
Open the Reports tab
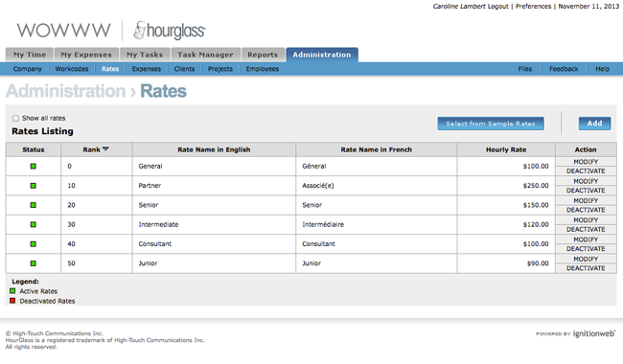tap(263, 55)
